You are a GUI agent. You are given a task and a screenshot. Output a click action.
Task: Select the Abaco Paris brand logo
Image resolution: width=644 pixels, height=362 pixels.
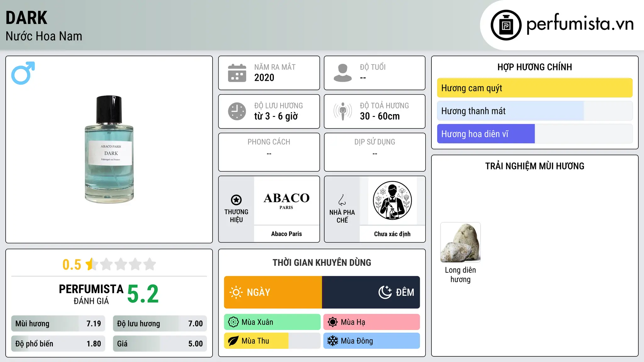[286, 200]
